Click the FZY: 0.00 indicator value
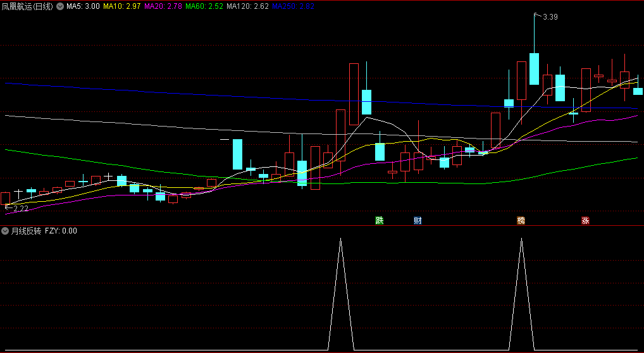 click(x=61, y=231)
